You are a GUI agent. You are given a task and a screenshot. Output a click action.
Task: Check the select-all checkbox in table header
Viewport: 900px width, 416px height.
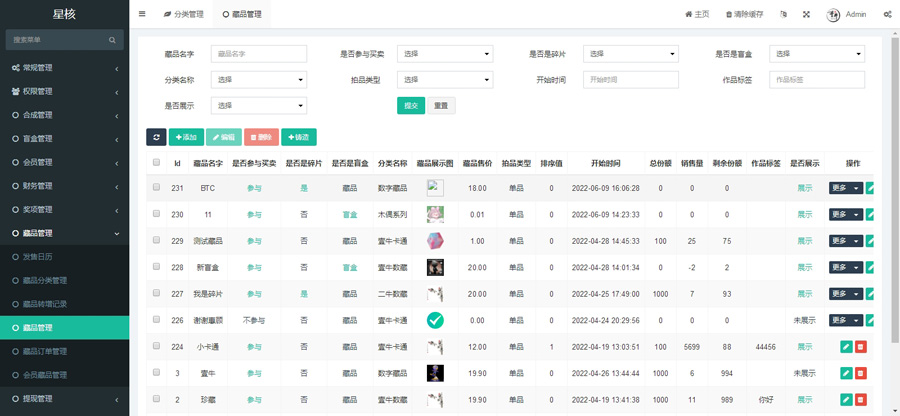156,163
